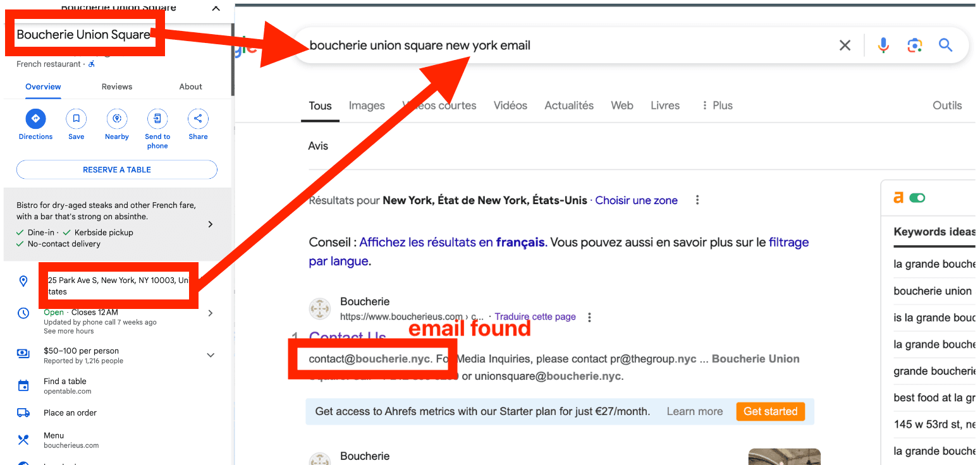
Task: Start voice search with microphone icon
Action: coord(883,45)
